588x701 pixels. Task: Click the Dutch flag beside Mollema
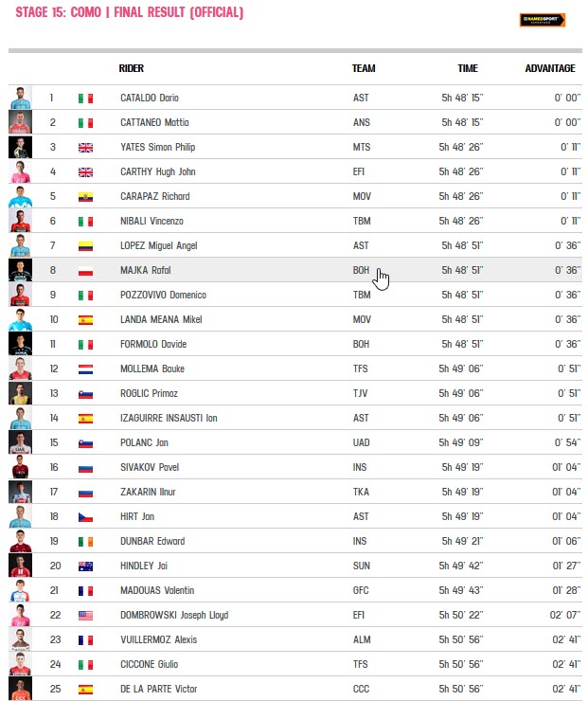(85, 369)
